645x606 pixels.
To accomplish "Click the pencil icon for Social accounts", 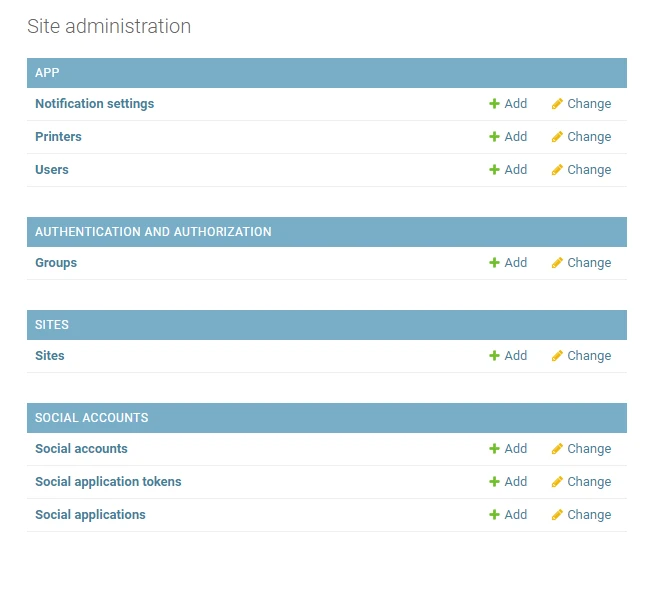I will click(557, 449).
